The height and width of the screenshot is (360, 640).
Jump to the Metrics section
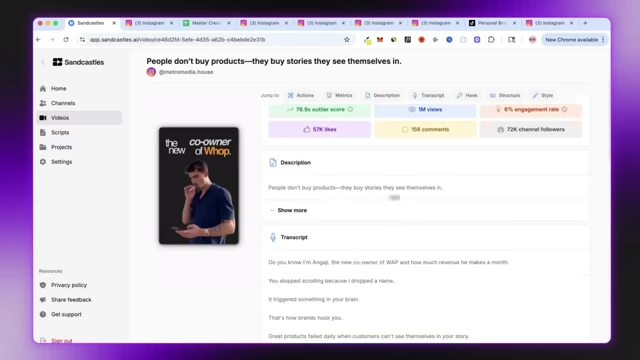pos(339,96)
